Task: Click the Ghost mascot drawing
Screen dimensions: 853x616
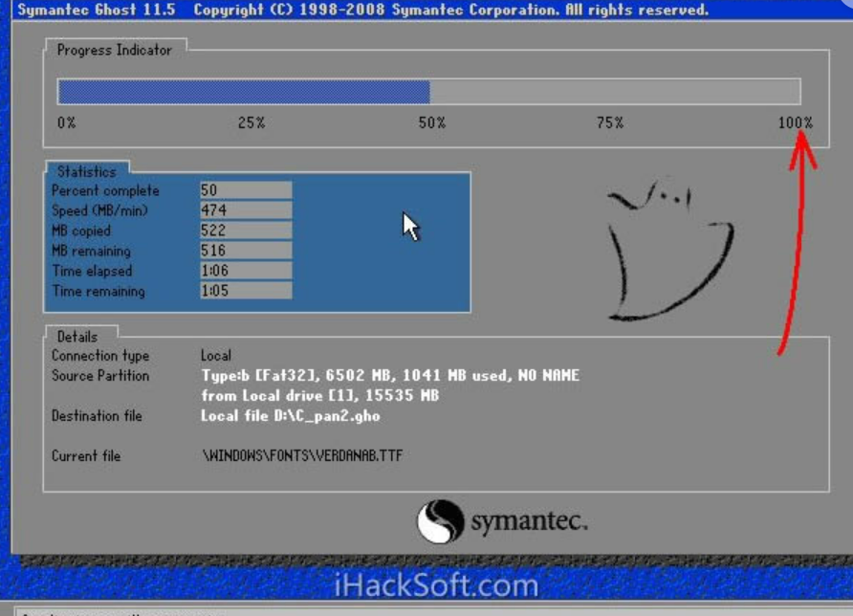Action: pyautogui.click(x=668, y=252)
